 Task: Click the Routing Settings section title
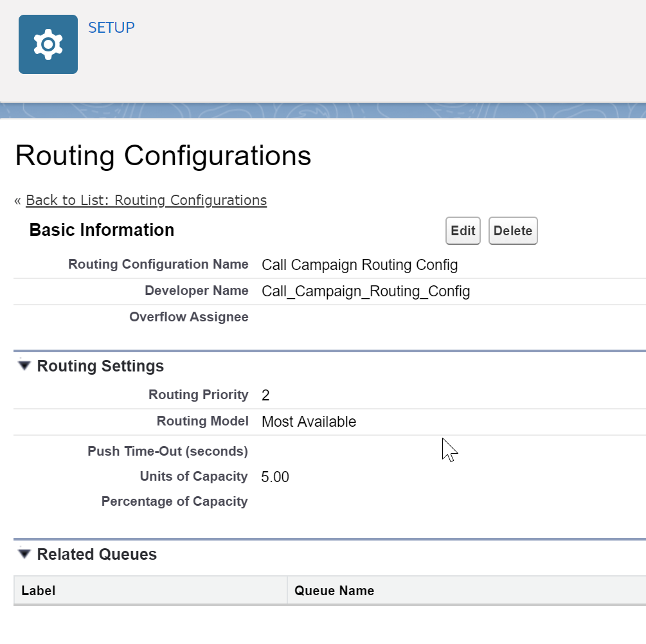tap(100, 366)
